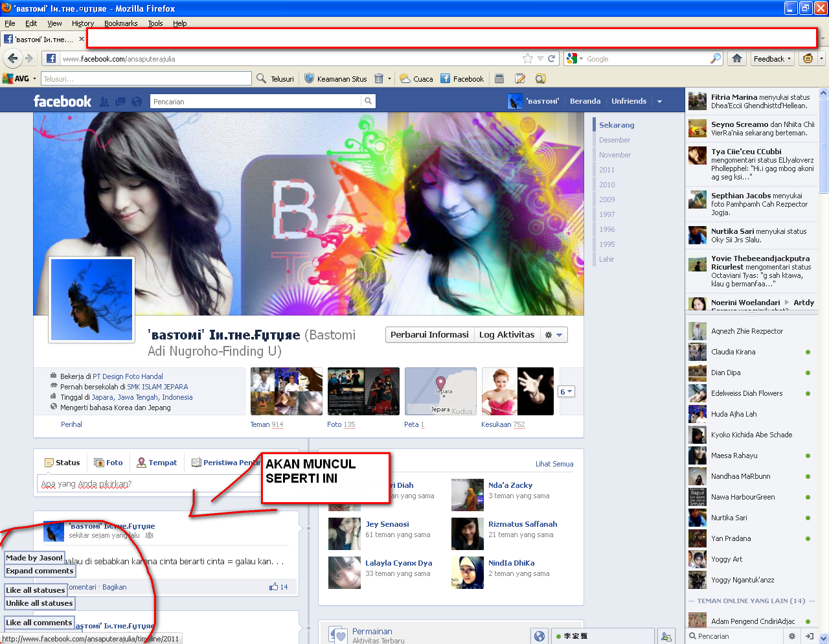
Task: Click Expand comments button
Action: pos(40,571)
